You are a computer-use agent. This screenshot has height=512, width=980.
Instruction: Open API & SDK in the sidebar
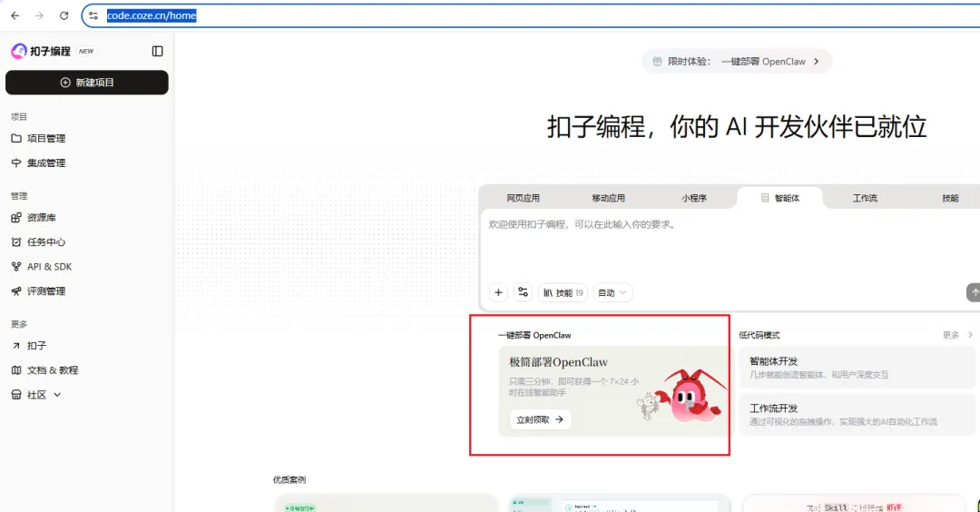(x=87, y=266)
